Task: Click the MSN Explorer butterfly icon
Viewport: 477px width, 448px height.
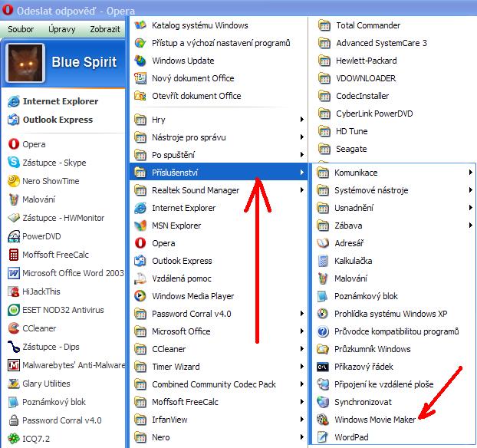Action: 140,226
